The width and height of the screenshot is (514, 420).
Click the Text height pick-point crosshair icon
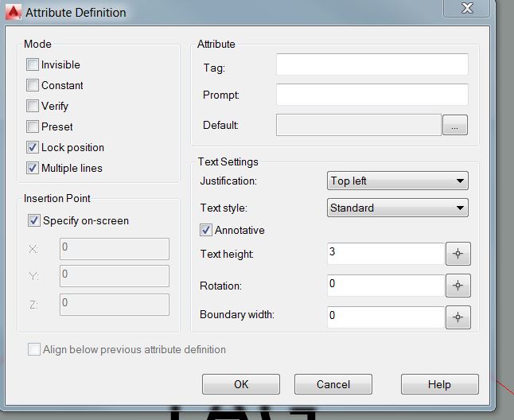458,254
